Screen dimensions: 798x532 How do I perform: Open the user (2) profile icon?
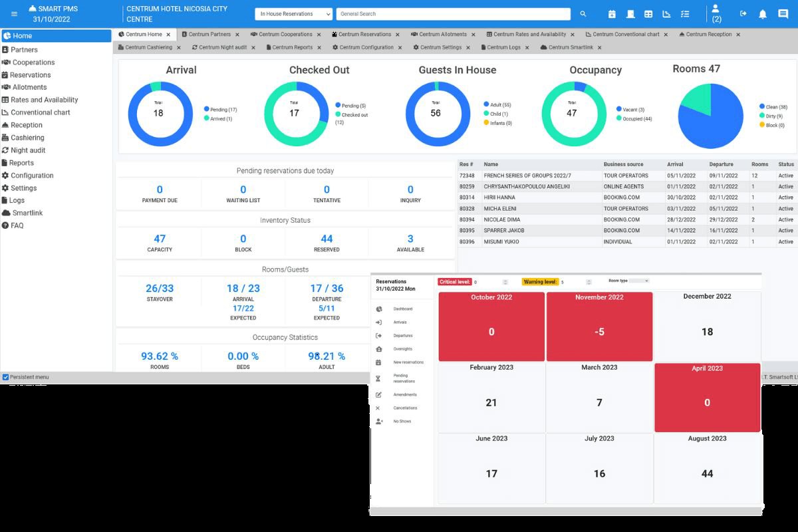point(716,13)
